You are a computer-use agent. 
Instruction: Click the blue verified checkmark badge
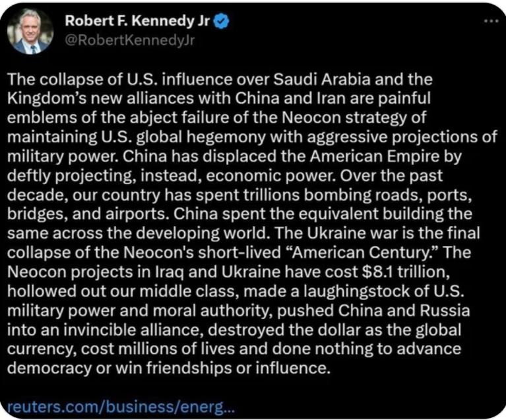[222, 21]
